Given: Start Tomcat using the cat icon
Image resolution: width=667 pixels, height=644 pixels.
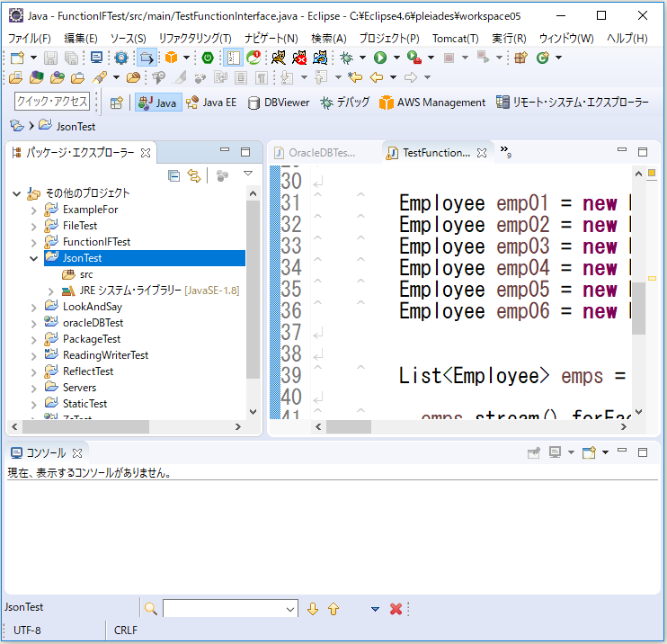Looking at the screenshot, I should [x=279, y=58].
